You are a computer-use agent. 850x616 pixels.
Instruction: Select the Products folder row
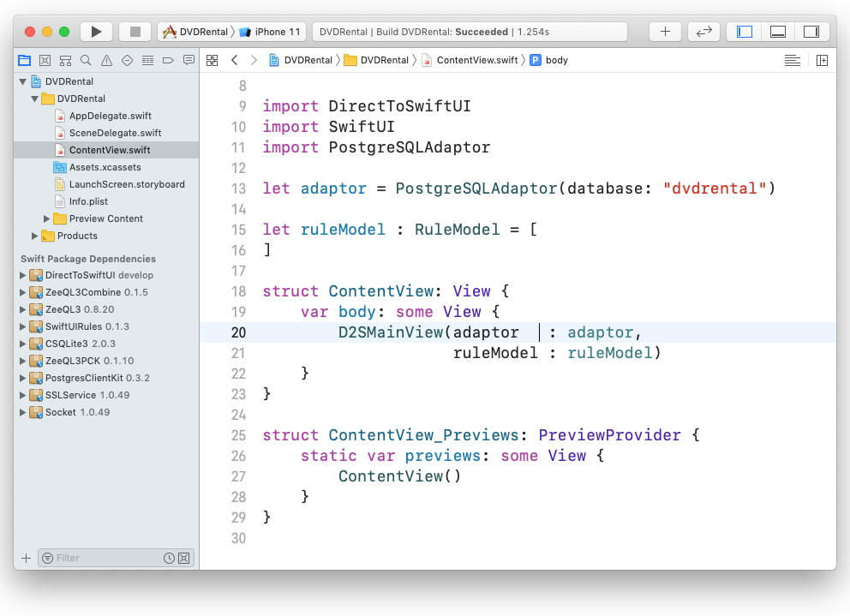106,236
